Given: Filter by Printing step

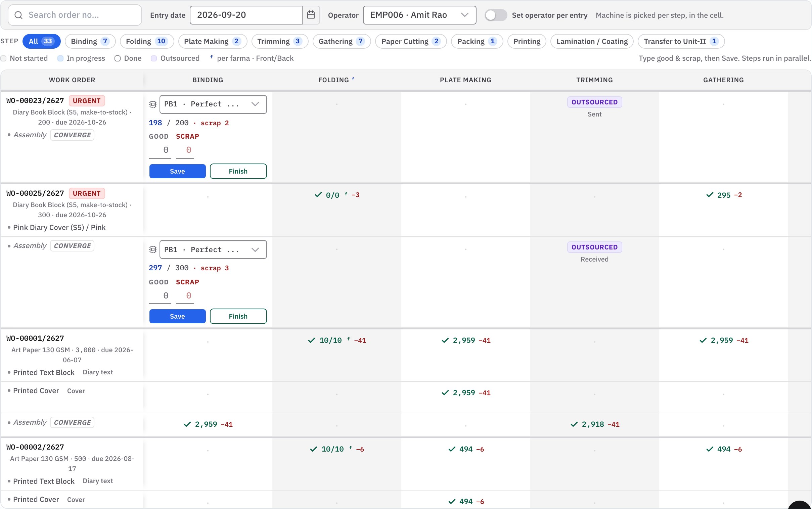Looking at the screenshot, I should (527, 41).
